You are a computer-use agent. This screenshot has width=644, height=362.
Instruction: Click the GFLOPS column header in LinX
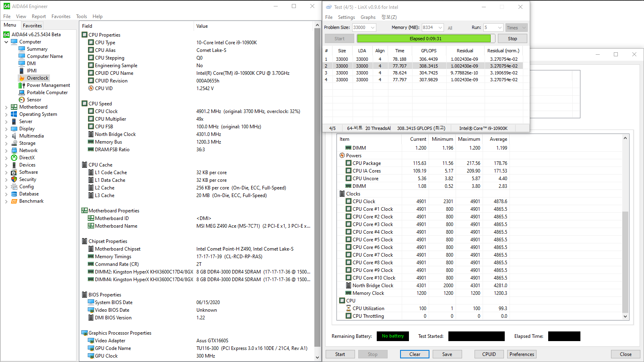(x=429, y=51)
